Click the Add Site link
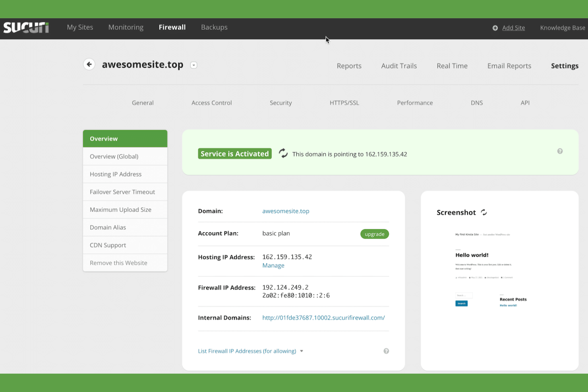Viewport: 588px width, 392px height. 513,28
